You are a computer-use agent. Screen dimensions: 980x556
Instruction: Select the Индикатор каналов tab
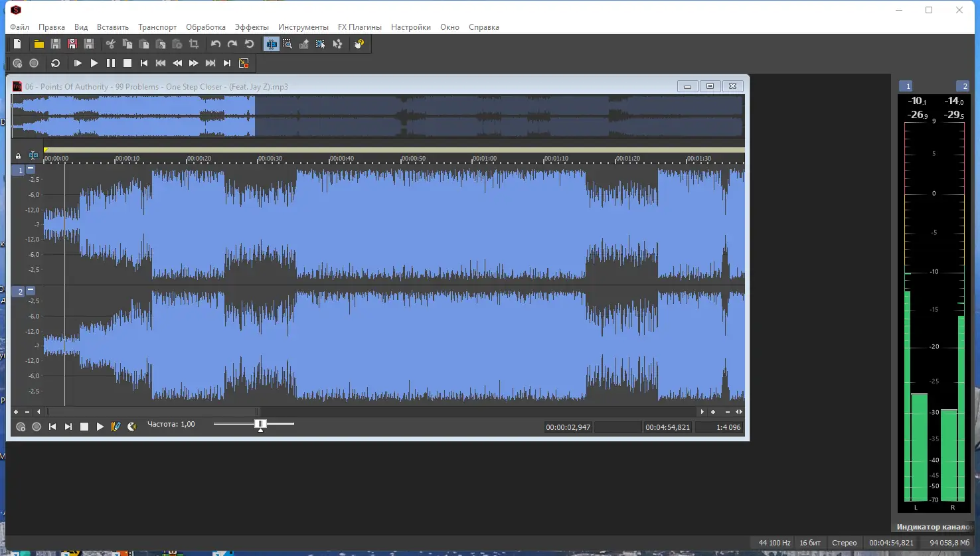pos(935,527)
